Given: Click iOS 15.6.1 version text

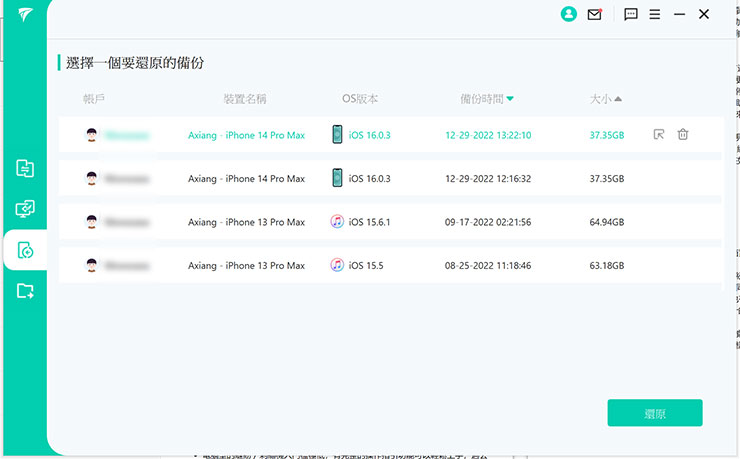Looking at the screenshot, I should click(370, 222).
